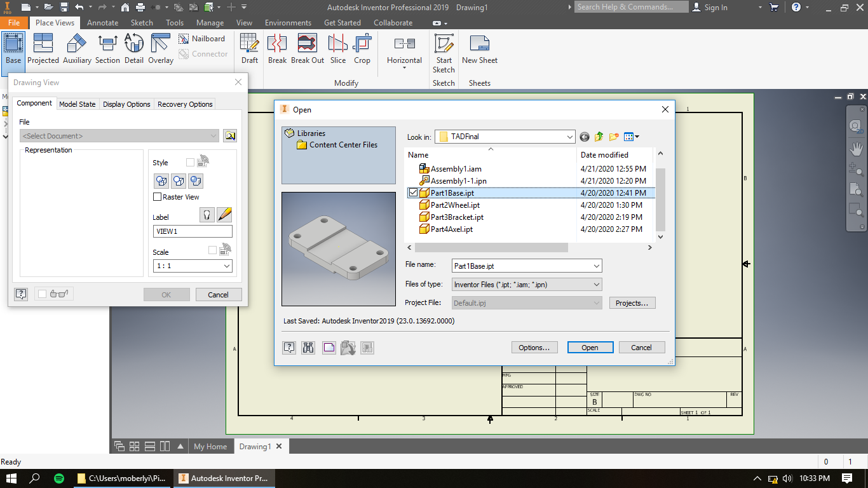Viewport: 868px width, 488px height.
Task: Click the browse-for-file icon beside Select Document
Action: click(x=230, y=136)
